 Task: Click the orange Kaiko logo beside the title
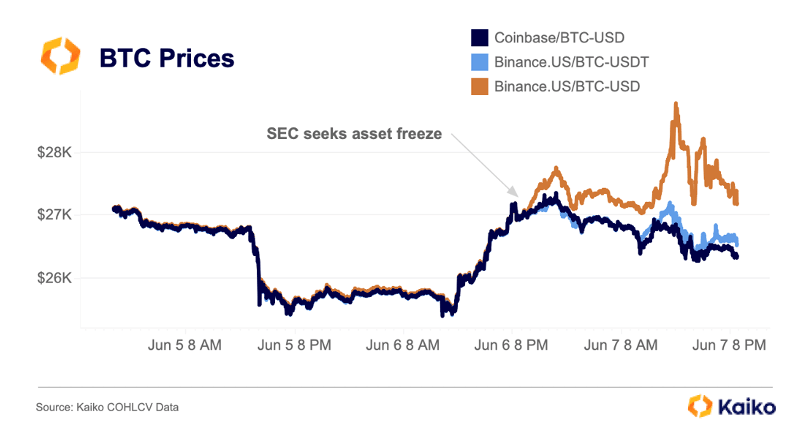coord(58,57)
